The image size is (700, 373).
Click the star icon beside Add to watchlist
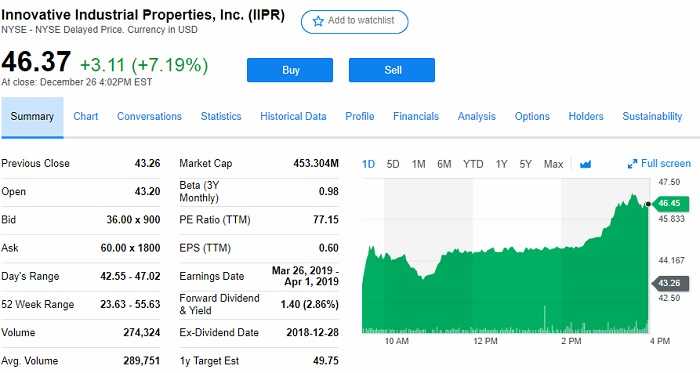coord(318,21)
